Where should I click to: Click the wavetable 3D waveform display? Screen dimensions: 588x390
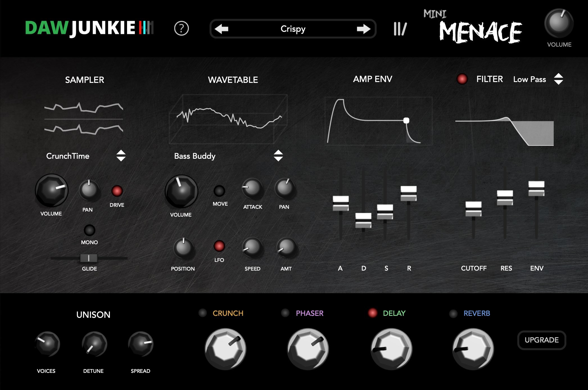[228, 119]
